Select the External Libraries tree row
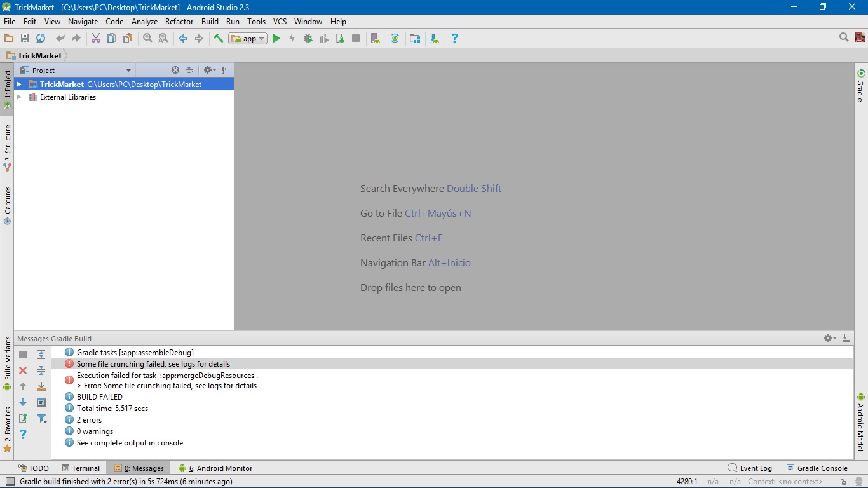The image size is (868, 488). 124,97
